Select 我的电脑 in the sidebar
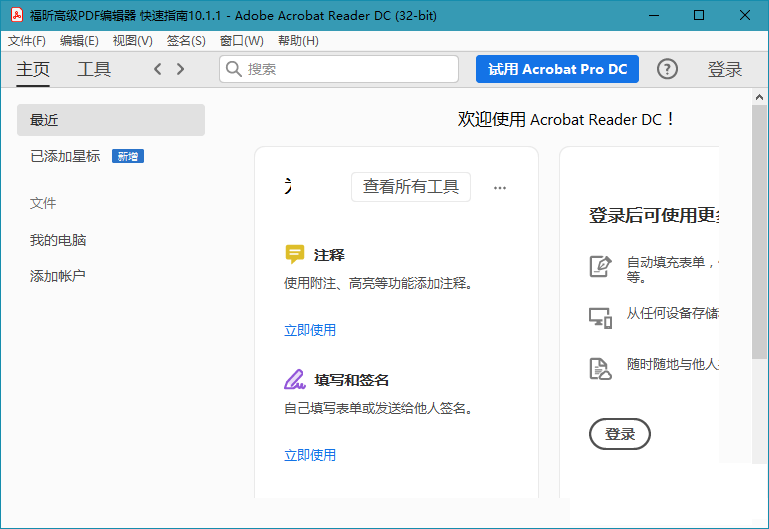This screenshot has height=529, width=769. tap(58, 240)
